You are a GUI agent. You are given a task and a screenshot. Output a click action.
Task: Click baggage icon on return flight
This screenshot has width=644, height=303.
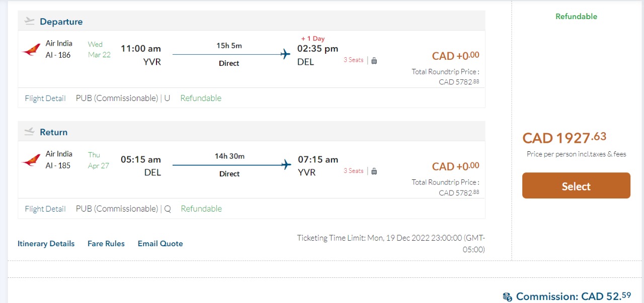(374, 171)
